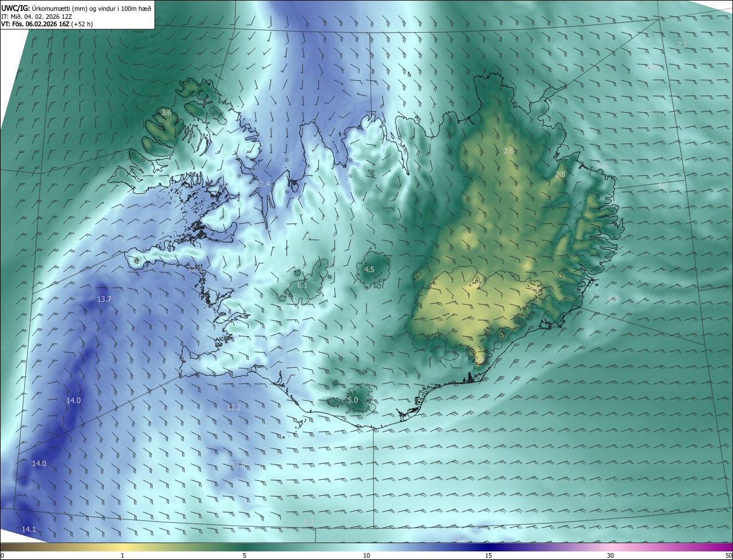
Task: Click the 5.0 value label
Action: point(353,400)
